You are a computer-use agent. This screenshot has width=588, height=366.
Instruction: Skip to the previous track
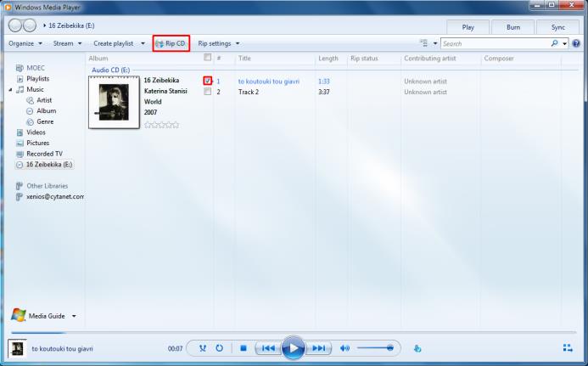click(x=268, y=348)
